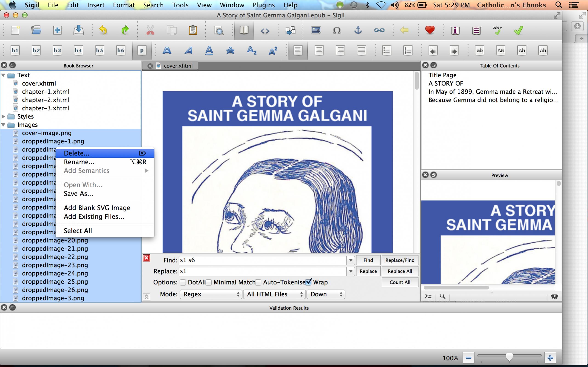Open the All HTML Files dropdown
588x367 pixels.
[x=274, y=294]
